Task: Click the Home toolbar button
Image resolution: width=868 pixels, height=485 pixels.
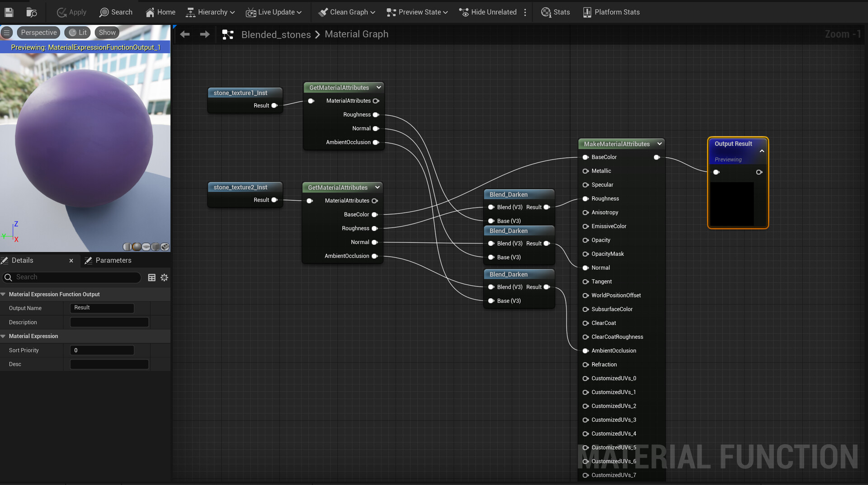Action: pyautogui.click(x=160, y=12)
